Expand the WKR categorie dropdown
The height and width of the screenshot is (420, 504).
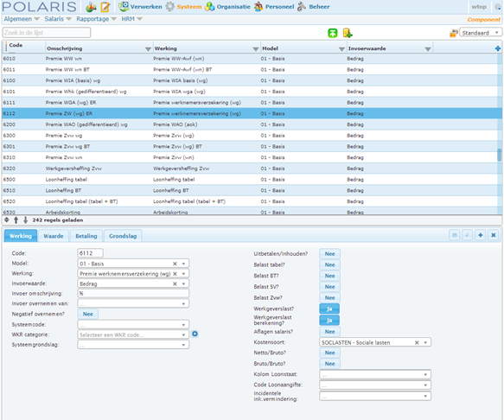coord(183,334)
